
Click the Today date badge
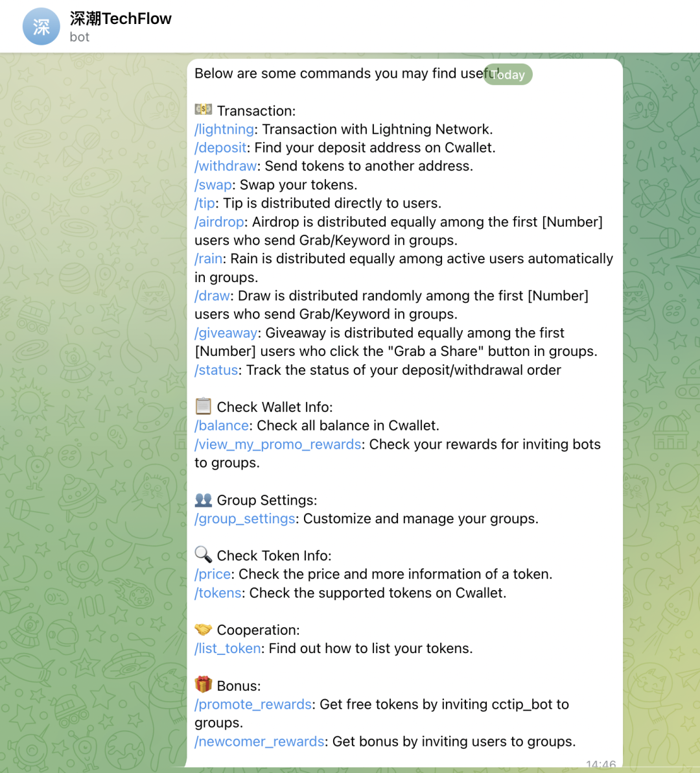coord(507,75)
